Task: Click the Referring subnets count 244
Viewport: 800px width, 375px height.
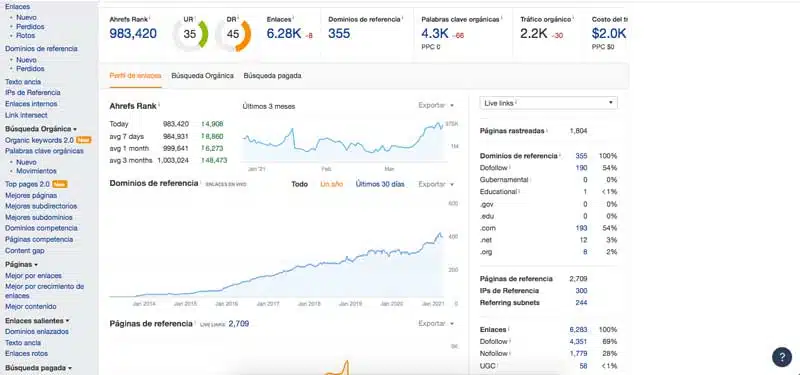Action: click(581, 303)
